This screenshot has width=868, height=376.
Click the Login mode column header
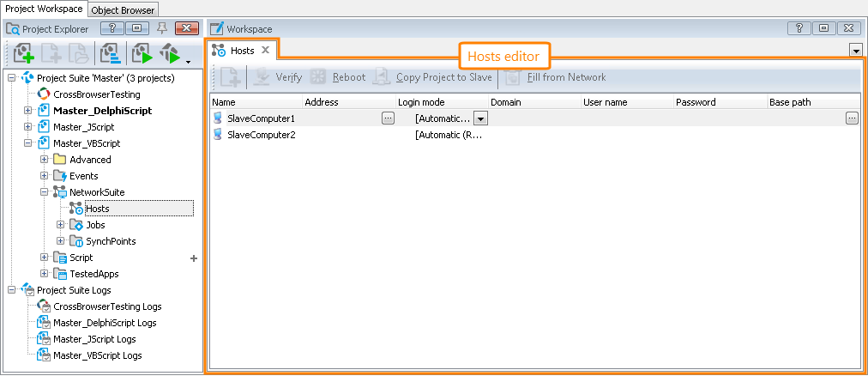[443, 102]
